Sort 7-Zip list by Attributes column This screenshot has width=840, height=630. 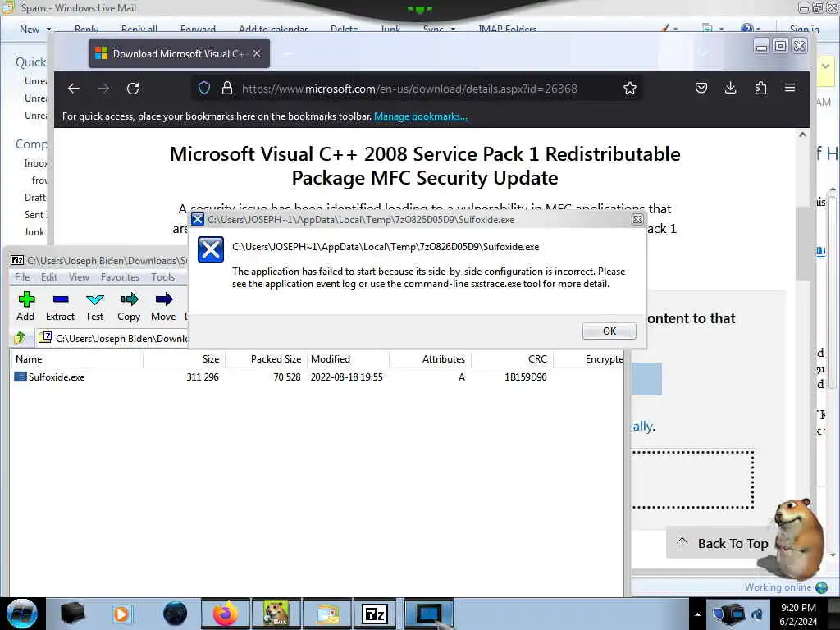pyautogui.click(x=430, y=359)
